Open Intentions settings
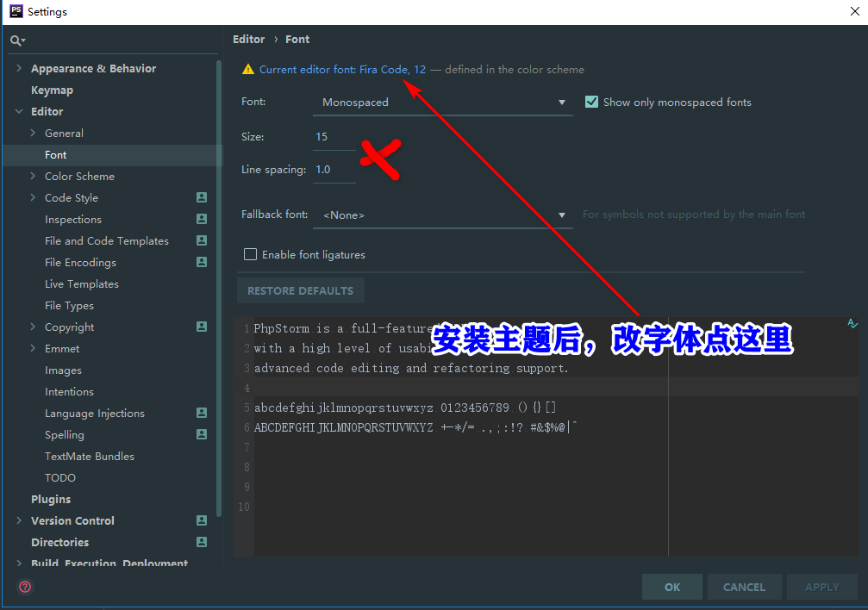The width and height of the screenshot is (868, 610). click(x=69, y=392)
